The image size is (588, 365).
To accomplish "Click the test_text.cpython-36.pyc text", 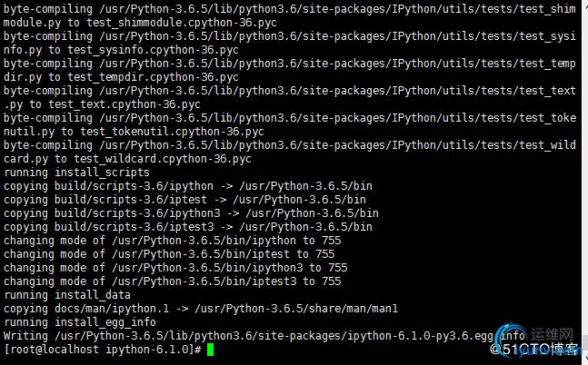I will (125, 104).
